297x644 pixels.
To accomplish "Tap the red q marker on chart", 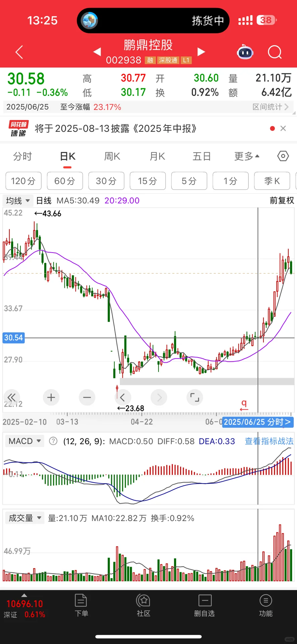I will 244,405.
